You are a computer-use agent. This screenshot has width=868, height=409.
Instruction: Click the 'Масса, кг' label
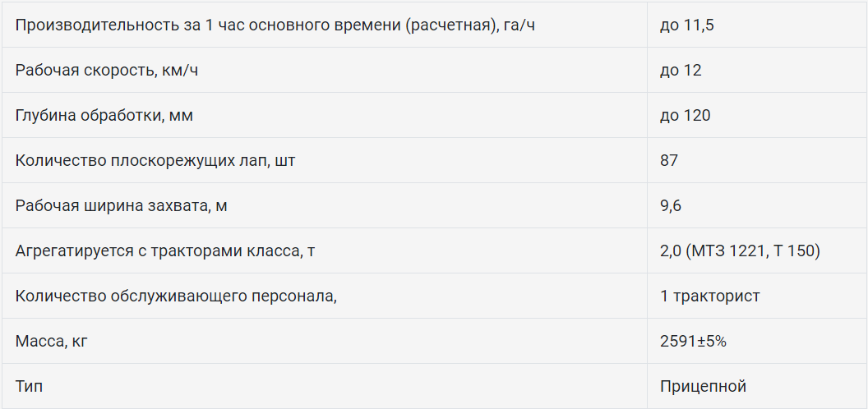(x=51, y=341)
